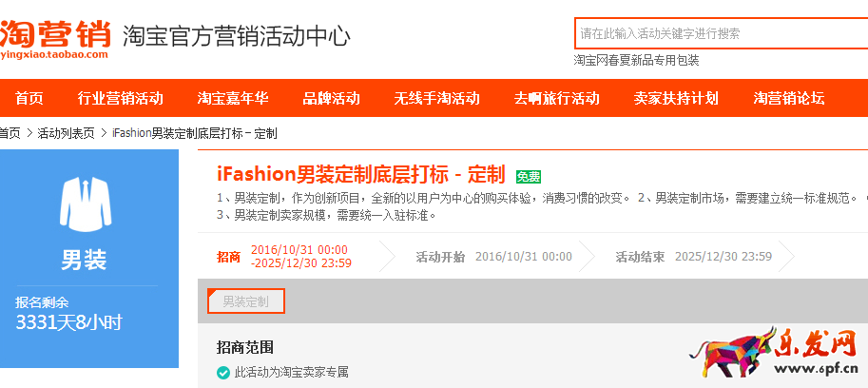The width and height of the screenshot is (868, 388).
Task: Open 卖家扶持计划 menu item
Action: pos(676,99)
